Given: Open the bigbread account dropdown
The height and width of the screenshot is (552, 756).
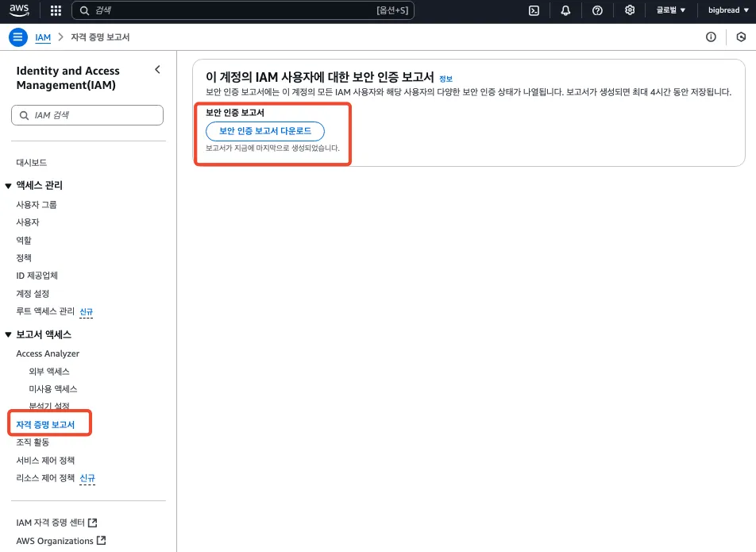Looking at the screenshot, I should point(728,10).
